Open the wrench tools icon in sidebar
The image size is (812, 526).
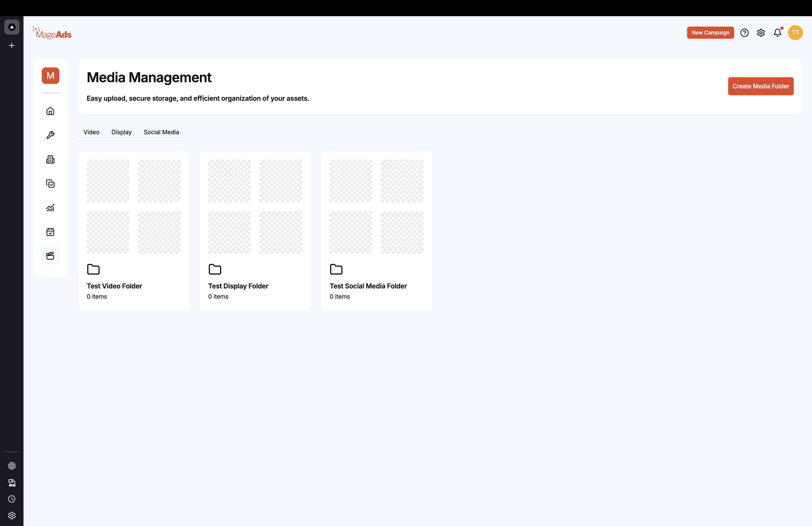51,135
